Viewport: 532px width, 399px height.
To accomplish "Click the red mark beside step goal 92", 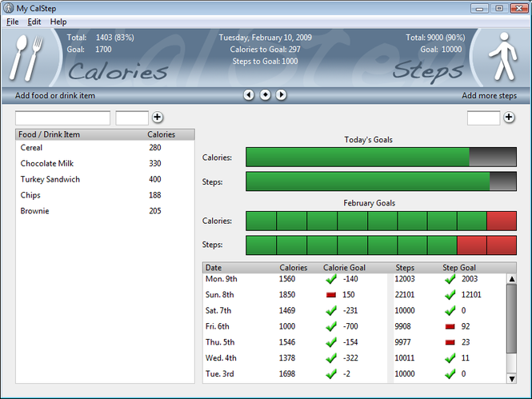I will click(x=450, y=326).
